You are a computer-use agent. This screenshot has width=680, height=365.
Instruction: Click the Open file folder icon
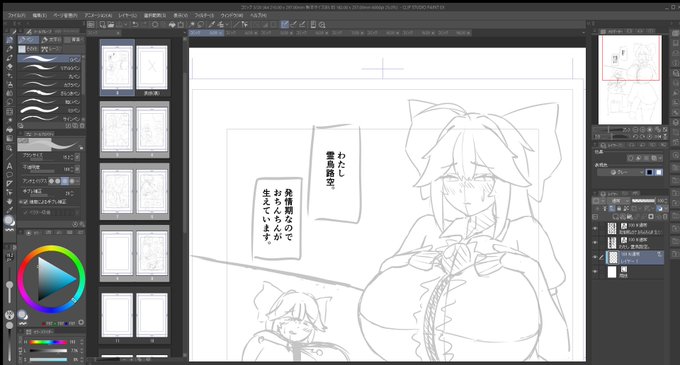(x=111, y=25)
